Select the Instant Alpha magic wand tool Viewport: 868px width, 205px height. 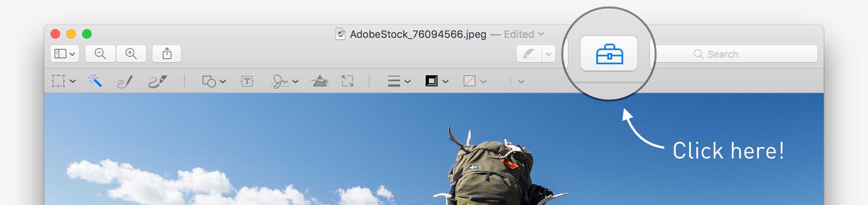coord(95,81)
